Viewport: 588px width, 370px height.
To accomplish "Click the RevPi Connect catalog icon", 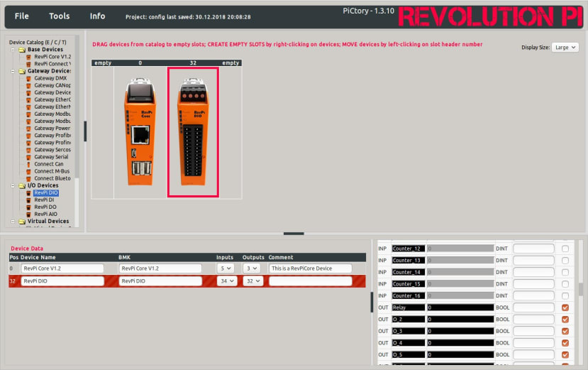I will coord(28,64).
